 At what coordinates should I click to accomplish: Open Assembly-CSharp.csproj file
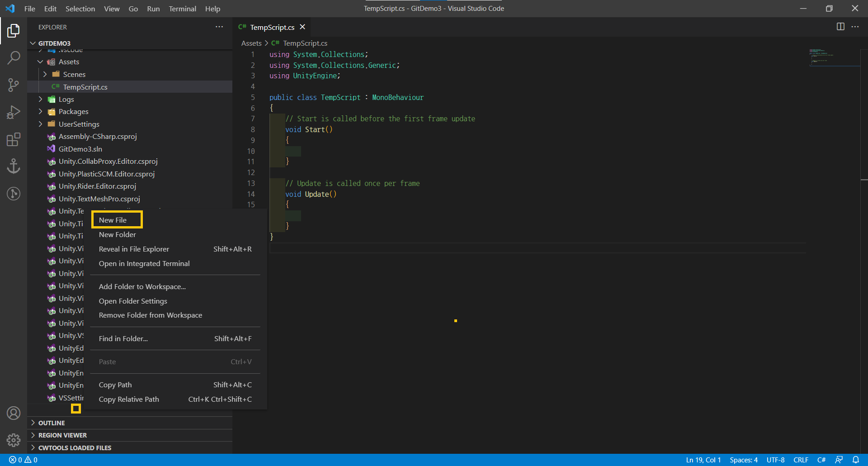coord(130,137)
